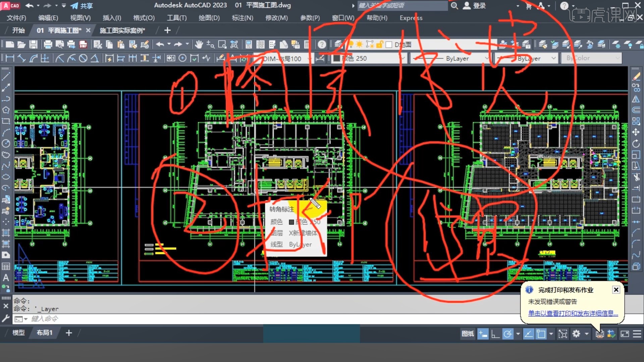Select the Multiline Text A tool
Screen dimensions: 644x362
(6, 278)
